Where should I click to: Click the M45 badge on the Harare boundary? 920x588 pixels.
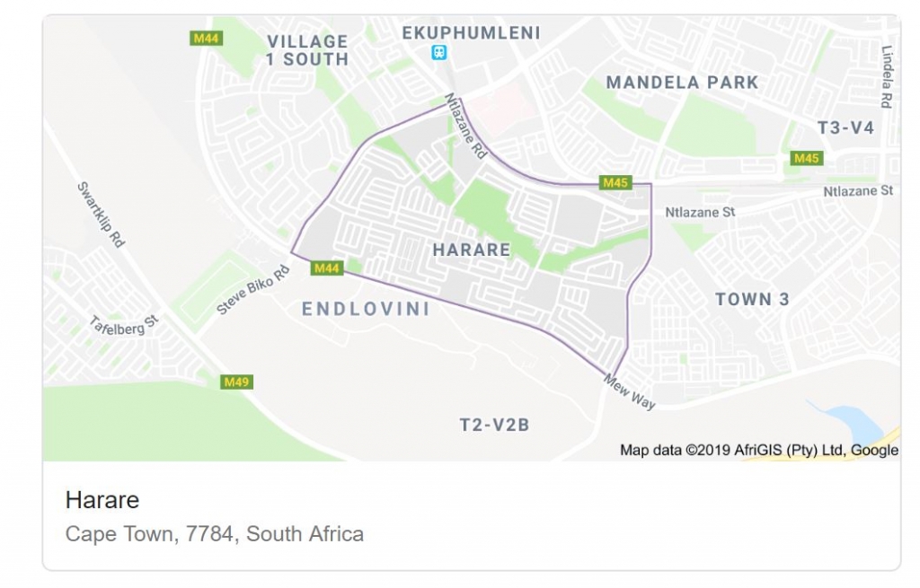[615, 183]
